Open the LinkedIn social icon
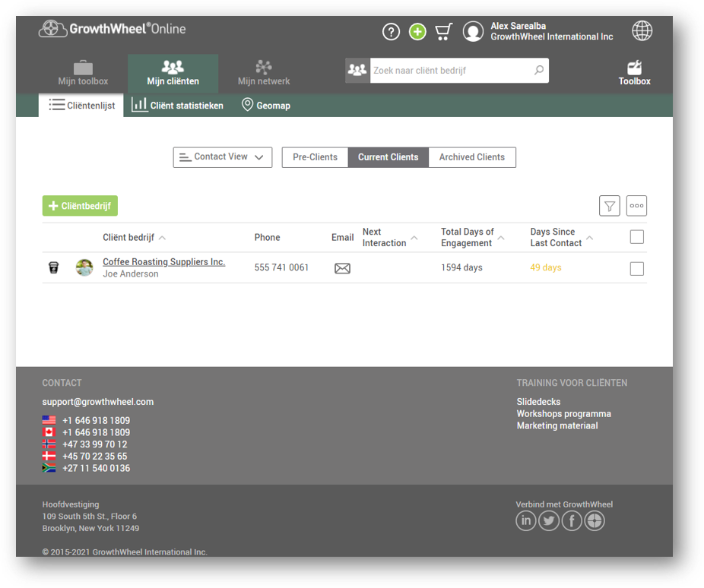 click(526, 520)
